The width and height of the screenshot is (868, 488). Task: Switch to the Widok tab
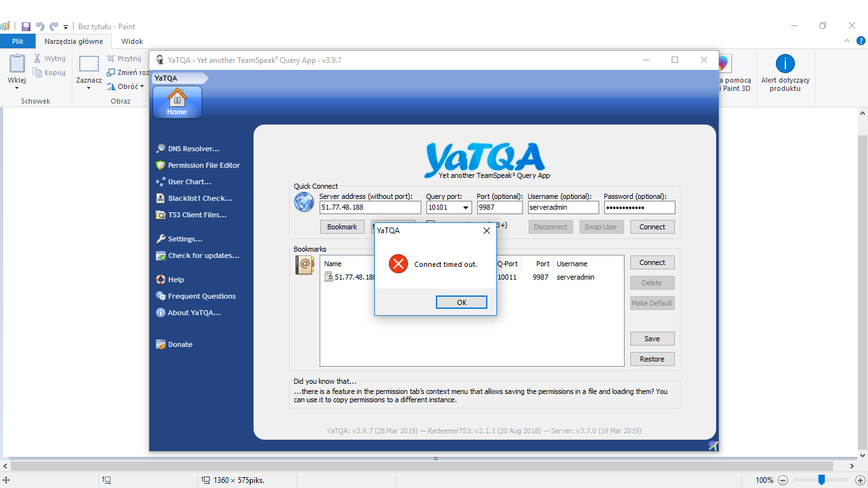pyautogui.click(x=132, y=41)
